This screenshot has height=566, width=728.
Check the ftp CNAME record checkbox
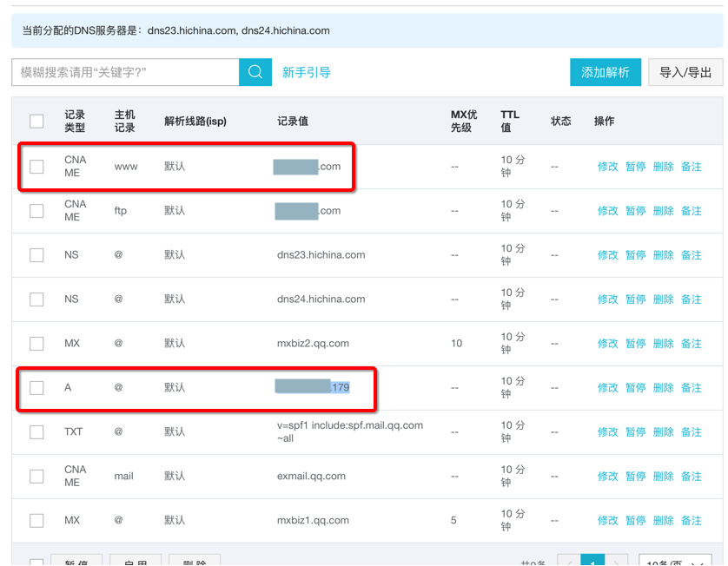[36, 211]
